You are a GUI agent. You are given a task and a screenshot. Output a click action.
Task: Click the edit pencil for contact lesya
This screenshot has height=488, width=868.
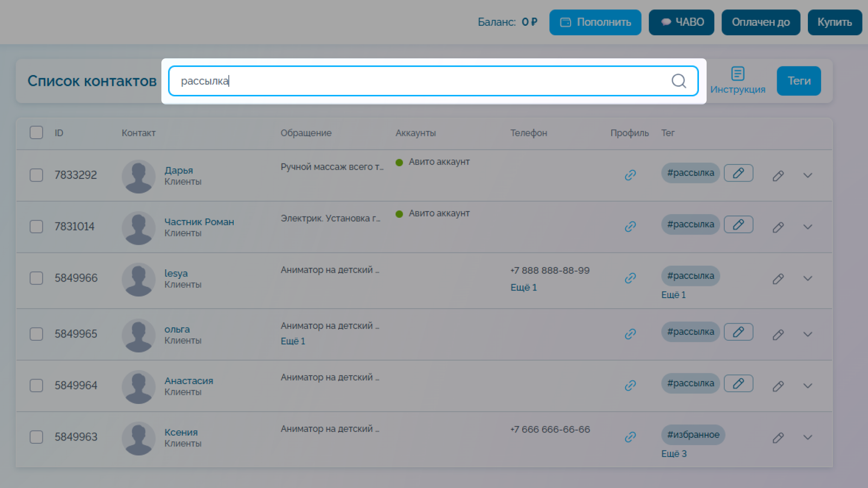pos(778,279)
